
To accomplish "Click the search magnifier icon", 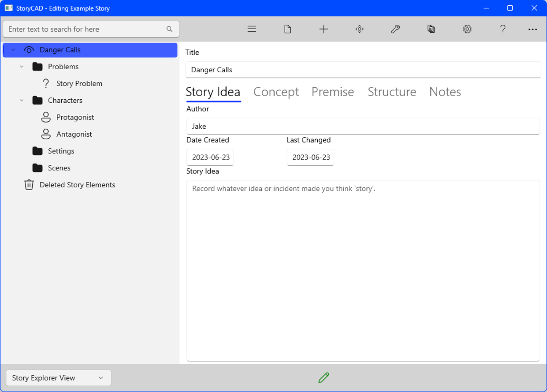I will coord(170,29).
